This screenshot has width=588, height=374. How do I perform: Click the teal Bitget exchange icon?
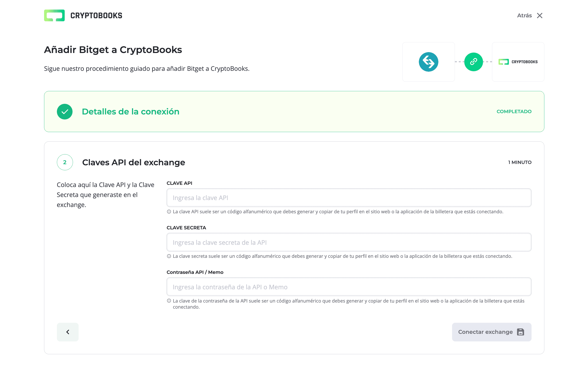429,62
